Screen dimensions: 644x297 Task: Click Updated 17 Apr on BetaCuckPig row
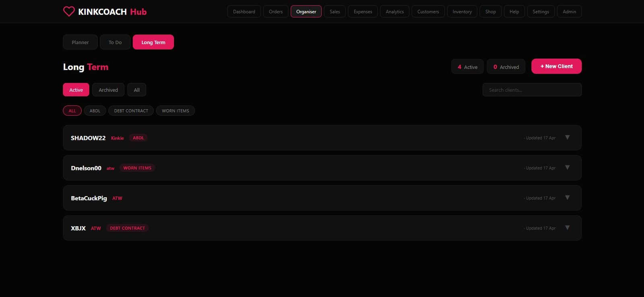[540, 198]
